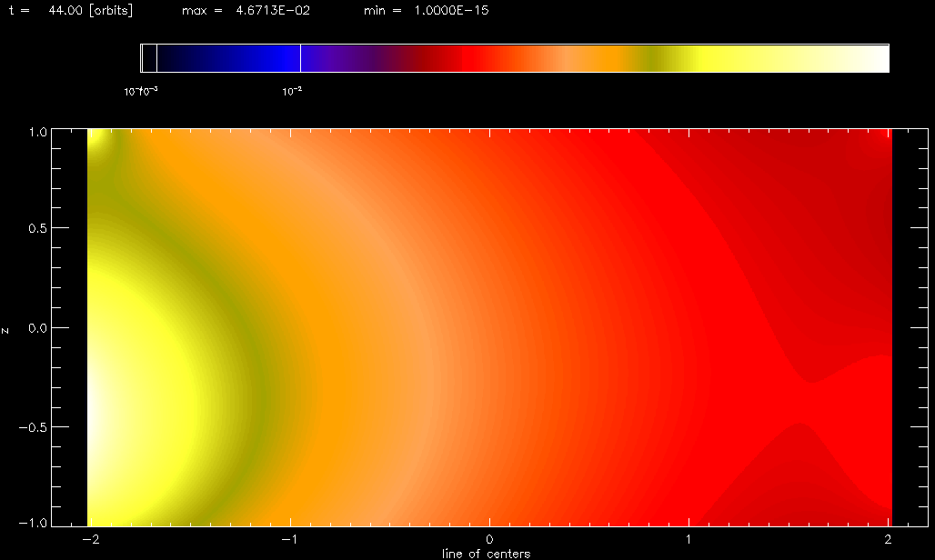
Task: Click the x-axis tick label "−2"
Action: pos(91,539)
